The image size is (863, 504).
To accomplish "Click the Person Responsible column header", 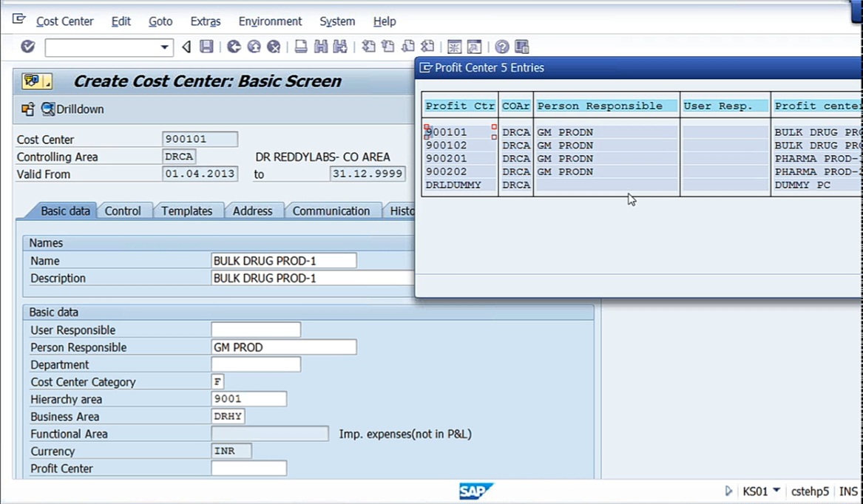I will click(606, 106).
